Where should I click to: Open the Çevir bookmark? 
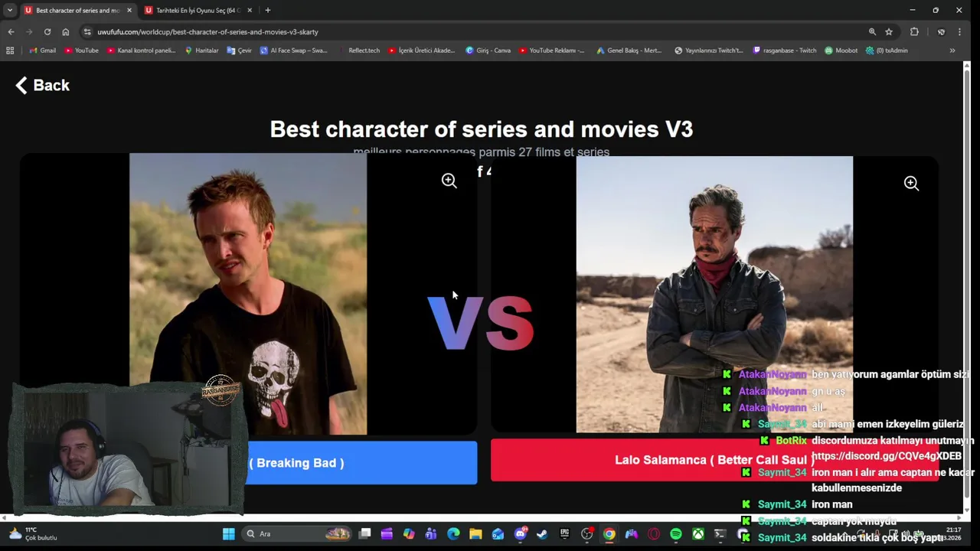[x=240, y=51]
